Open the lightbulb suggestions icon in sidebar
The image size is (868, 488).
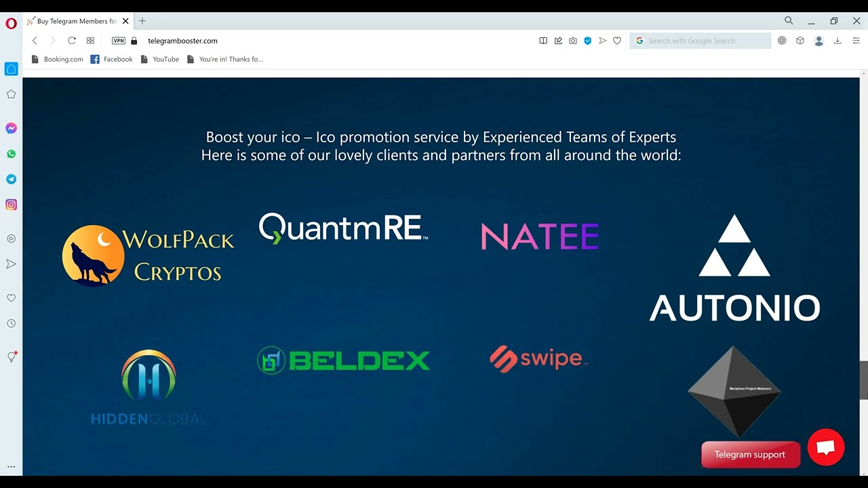(11, 357)
